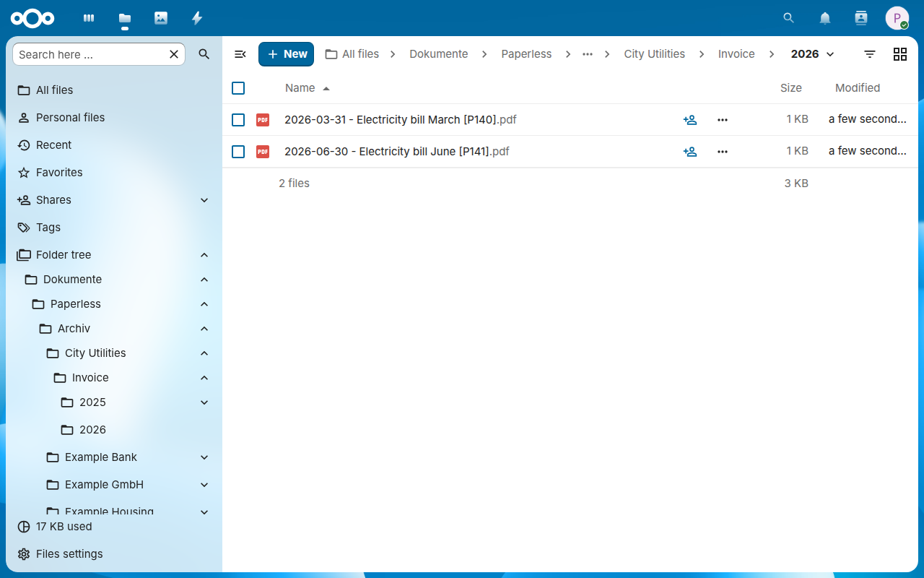Sort files by Modified column
The height and width of the screenshot is (578, 924).
click(858, 88)
